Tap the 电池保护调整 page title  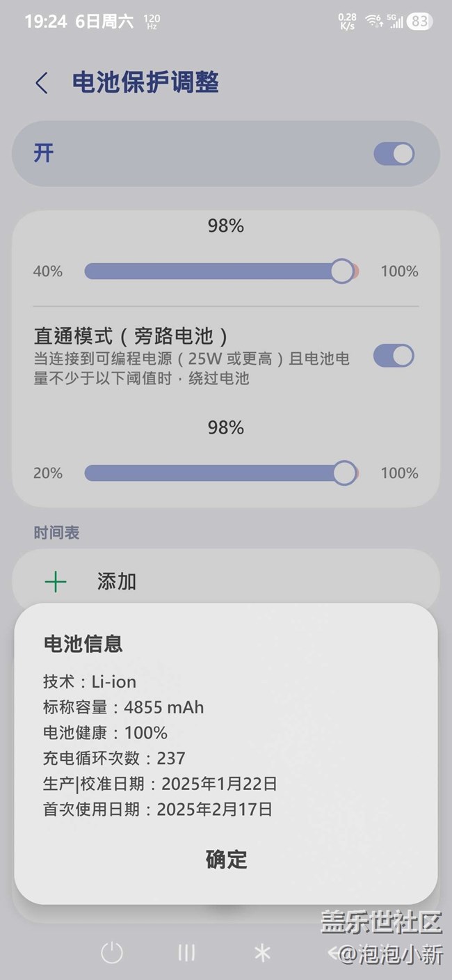(x=146, y=83)
